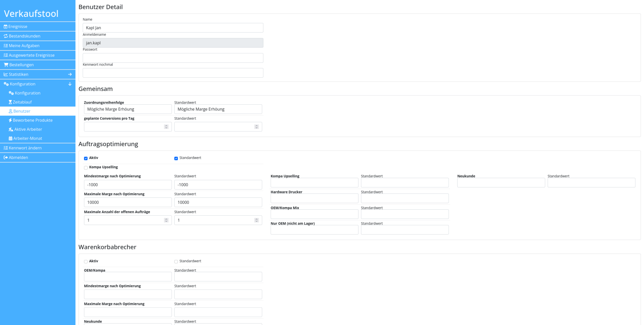
Task: Click the hourglass icon beside Zeitablauf
Action: pyautogui.click(x=10, y=102)
